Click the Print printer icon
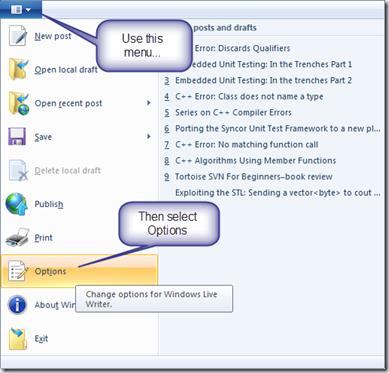This screenshot has width=389, height=373. pos(17,238)
